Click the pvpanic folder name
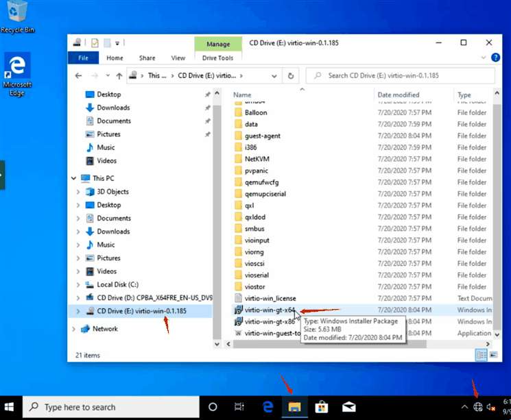Screen dimensions: 511x420 pos(257,171)
